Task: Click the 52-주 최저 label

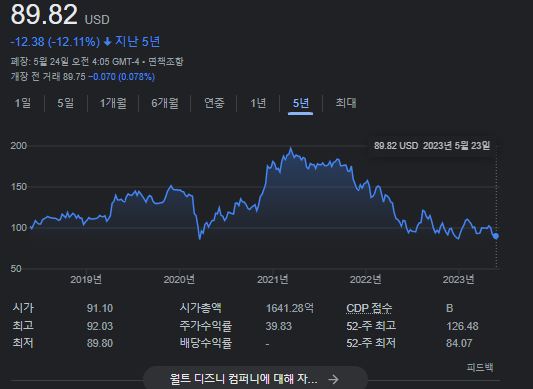Action: coord(371,343)
